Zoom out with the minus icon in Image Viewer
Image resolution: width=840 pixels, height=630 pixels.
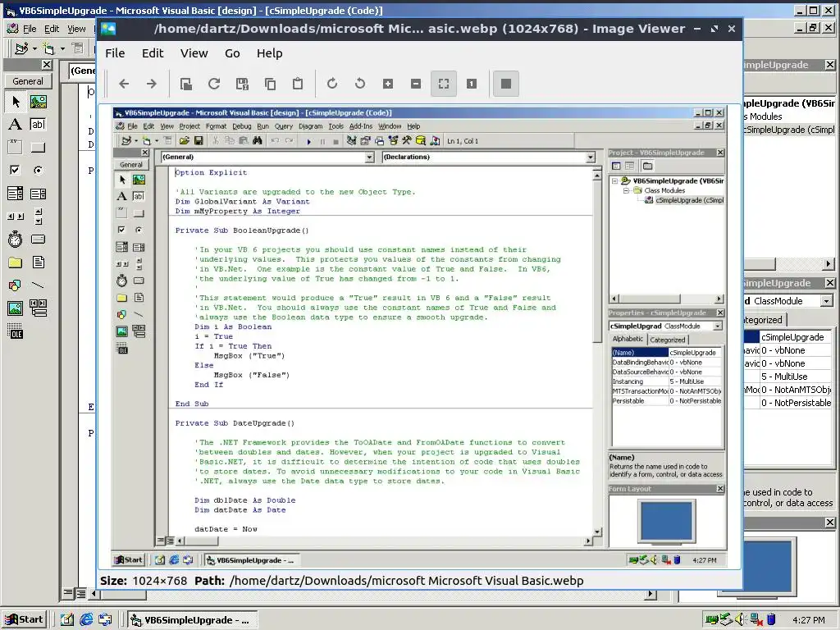click(x=416, y=84)
